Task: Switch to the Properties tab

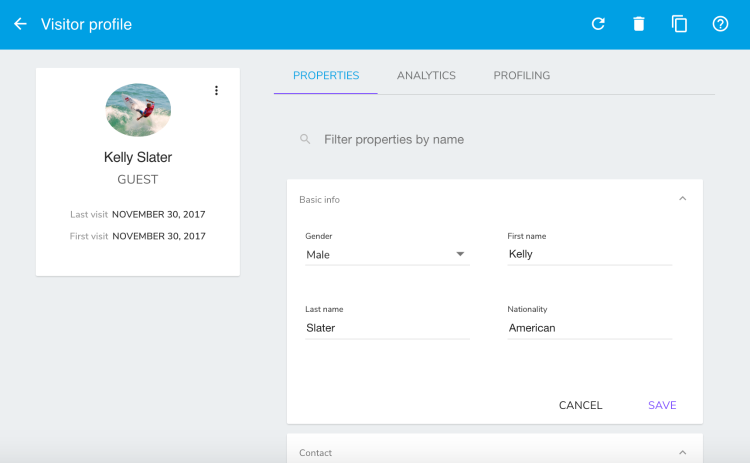Action: pyautogui.click(x=326, y=76)
